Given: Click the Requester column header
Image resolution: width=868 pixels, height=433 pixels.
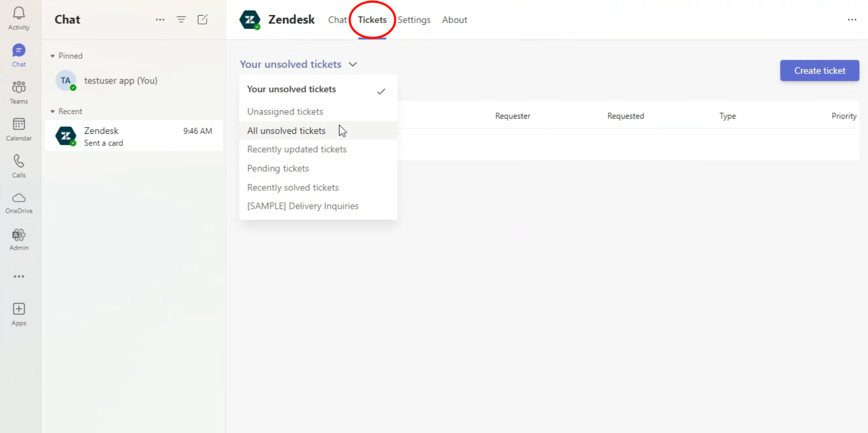Looking at the screenshot, I should [x=513, y=116].
